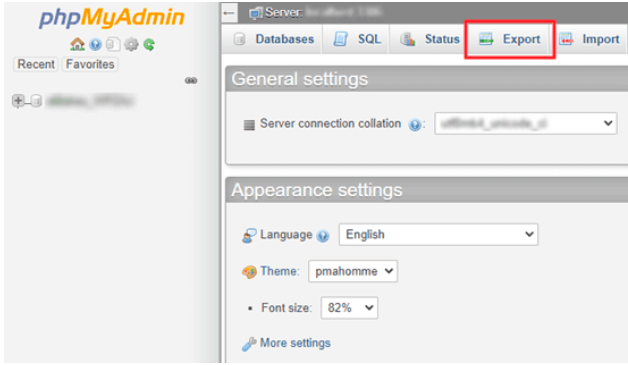Click the Font size label text
628x365 pixels.
pos(286,308)
